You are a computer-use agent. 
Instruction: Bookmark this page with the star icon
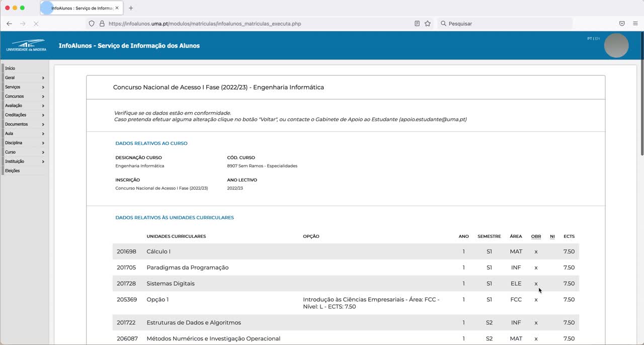pyautogui.click(x=428, y=24)
